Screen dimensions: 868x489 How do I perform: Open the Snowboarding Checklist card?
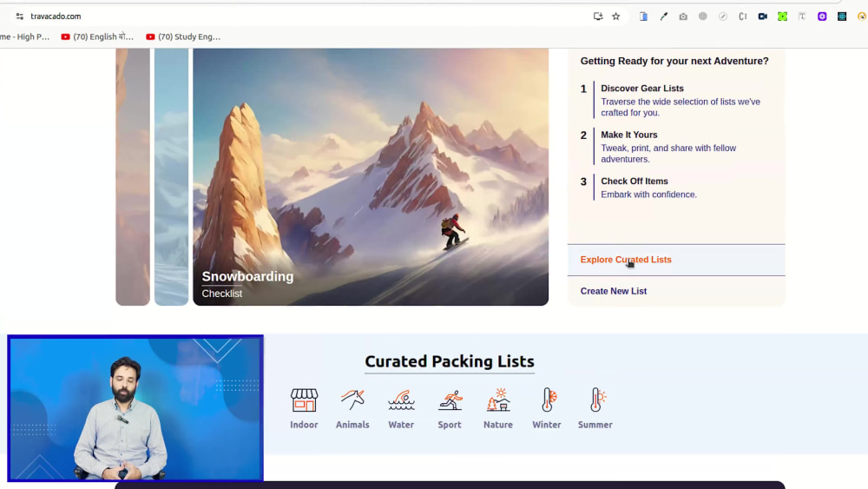pyautogui.click(x=371, y=176)
